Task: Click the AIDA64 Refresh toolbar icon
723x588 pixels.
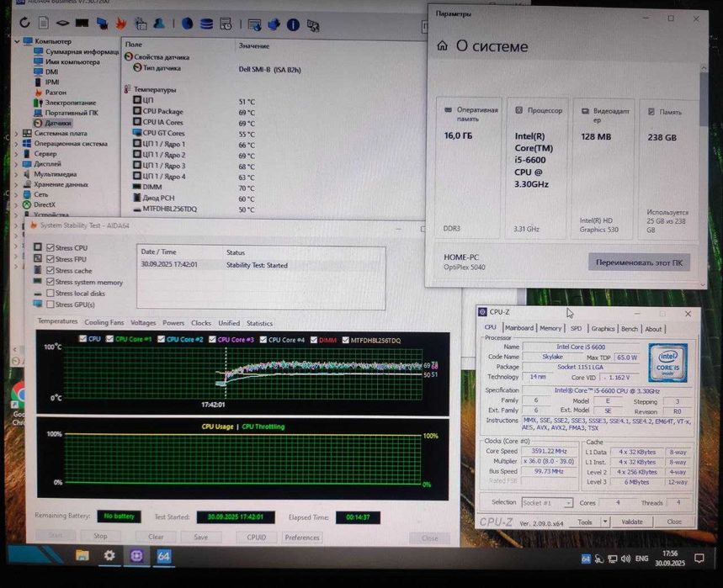Action: [24, 22]
